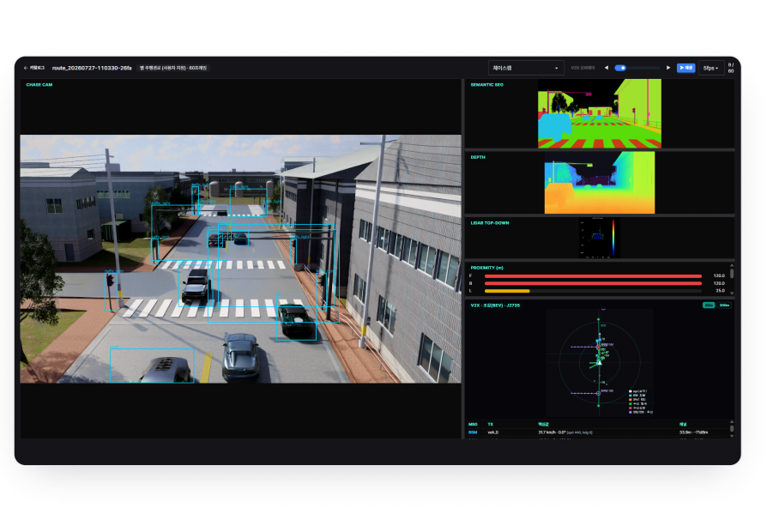Viewport: 767px width, 532px height.
Task: Open the LiDAR top-down thumbnail
Action: [600, 238]
